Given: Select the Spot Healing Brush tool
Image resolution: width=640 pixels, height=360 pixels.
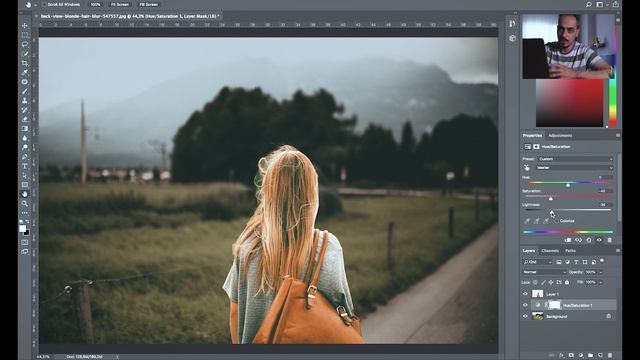Looking at the screenshot, I should coord(25,82).
